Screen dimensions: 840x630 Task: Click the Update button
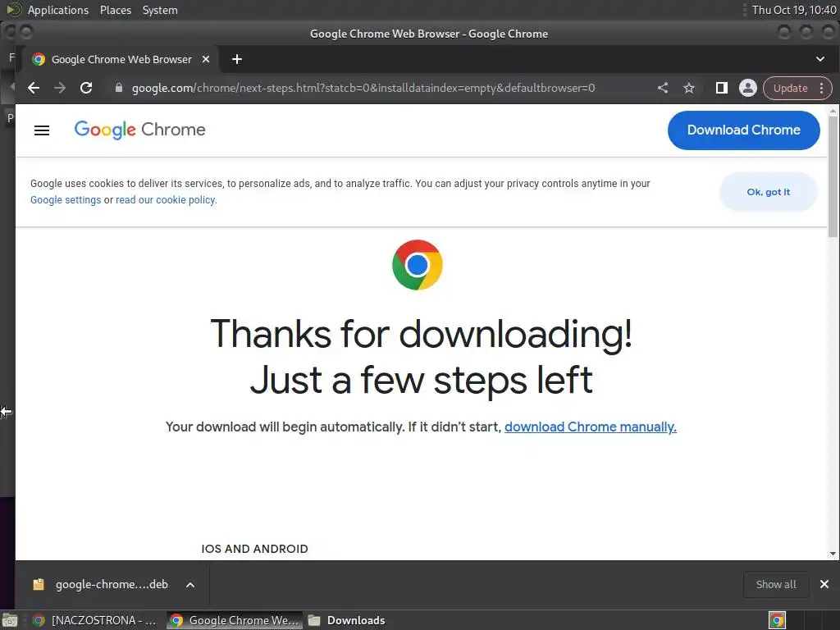point(790,88)
